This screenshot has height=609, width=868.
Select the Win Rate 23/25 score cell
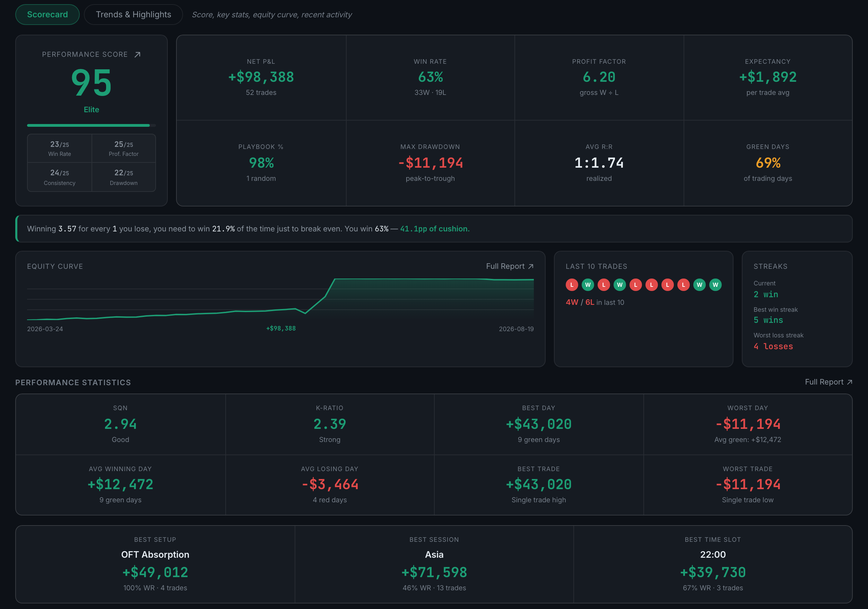coord(59,149)
